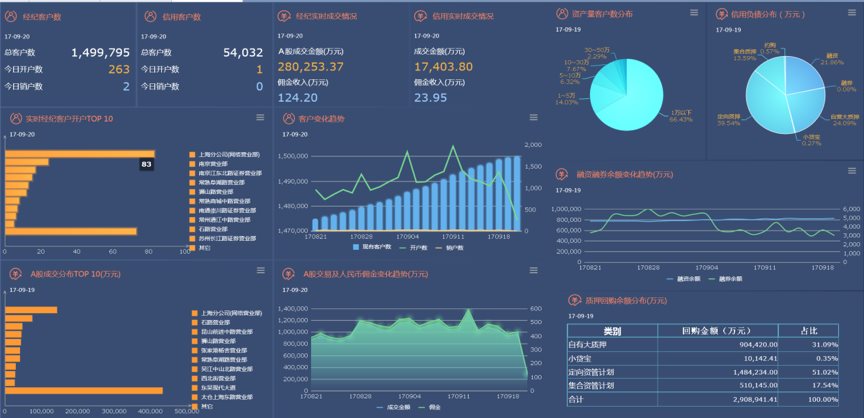
Task: Click the 经纪客户数 panel title icon
Action: [x=15, y=16]
